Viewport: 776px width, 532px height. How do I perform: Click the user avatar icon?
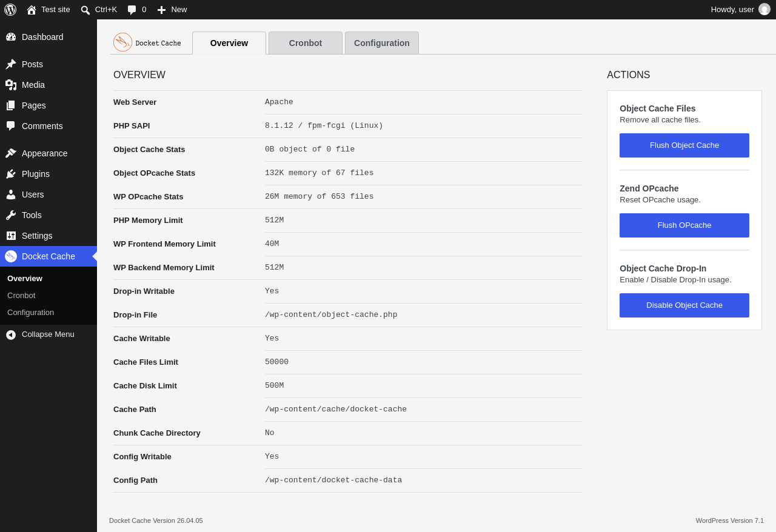(764, 9)
